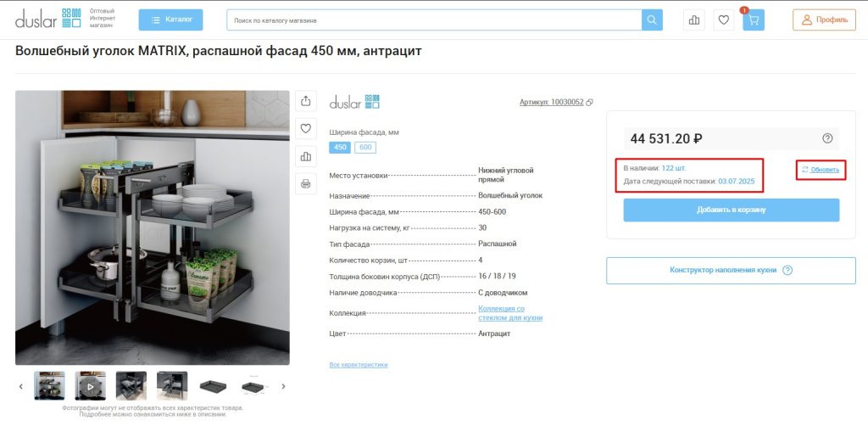Viewport: 868px width, 426px height.
Task: Click the 16 / 18 / 19 thickness value
Action: coord(497,276)
